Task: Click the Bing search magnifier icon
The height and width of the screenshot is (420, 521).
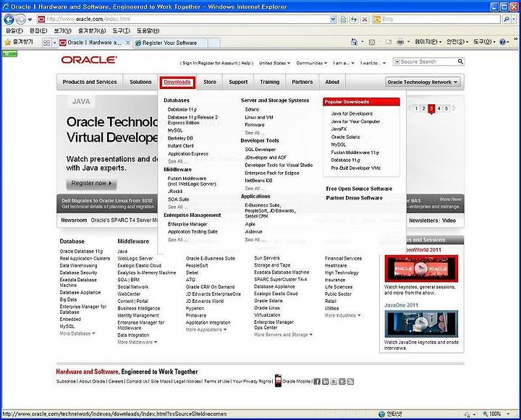Action: coord(506,20)
